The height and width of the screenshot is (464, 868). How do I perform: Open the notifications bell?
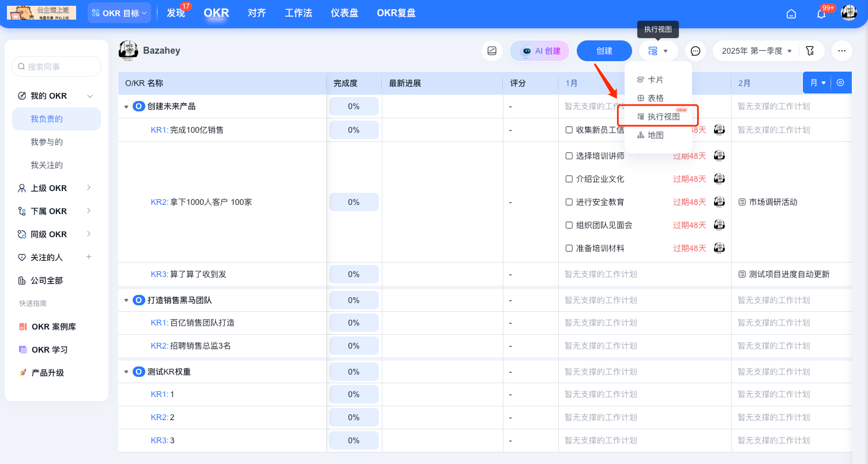pos(821,13)
